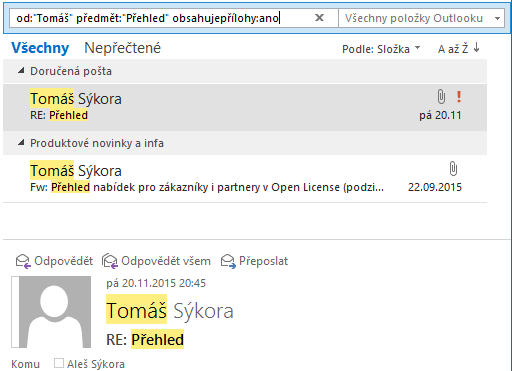Image resolution: width=512 pixels, height=371 pixels.
Task: Open the Fw: Přehled nabídek message
Action: coord(245,178)
